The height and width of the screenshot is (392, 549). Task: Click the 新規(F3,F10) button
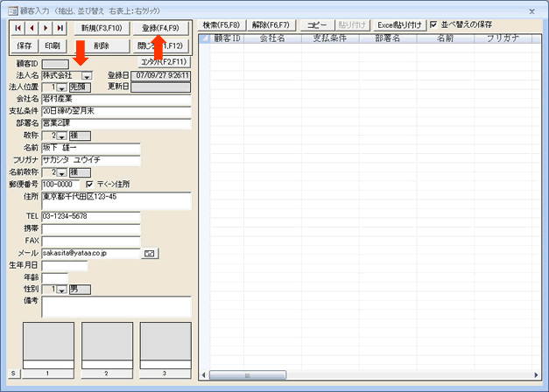pos(102,28)
